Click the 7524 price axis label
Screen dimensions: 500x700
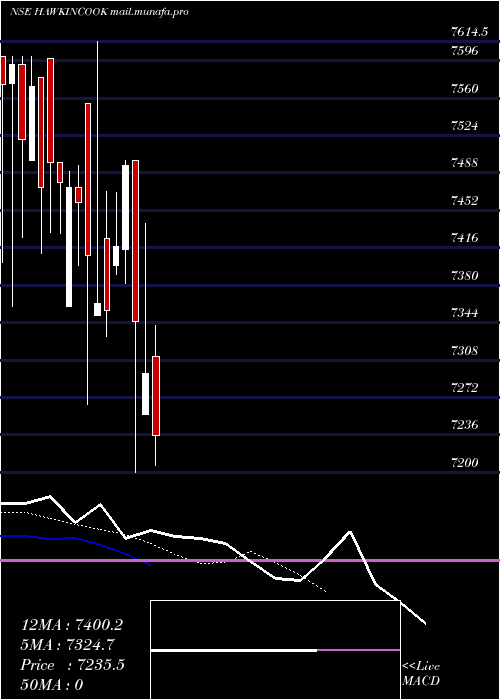tap(465, 125)
